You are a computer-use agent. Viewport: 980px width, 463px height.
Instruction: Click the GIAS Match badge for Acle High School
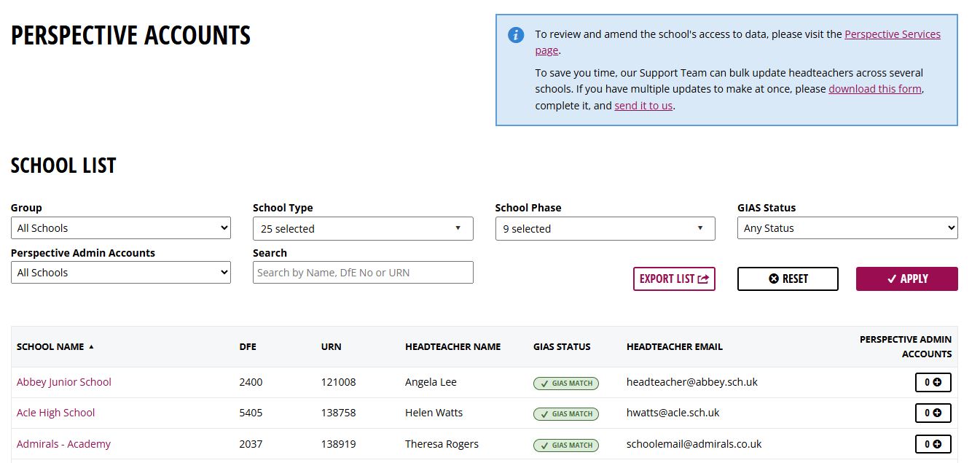pyautogui.click(x=566, y=413)
